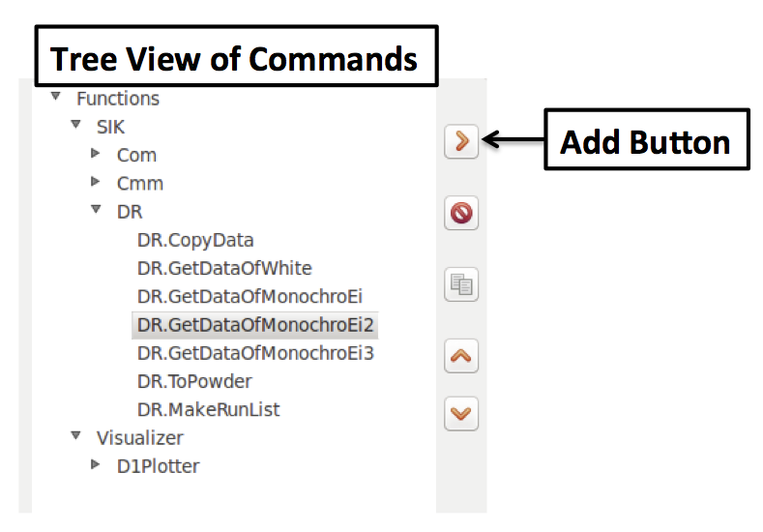This screenshot has height=532, width=763.
Task: Click the Add button arrow icon
Action: click(x=461, y=141)
